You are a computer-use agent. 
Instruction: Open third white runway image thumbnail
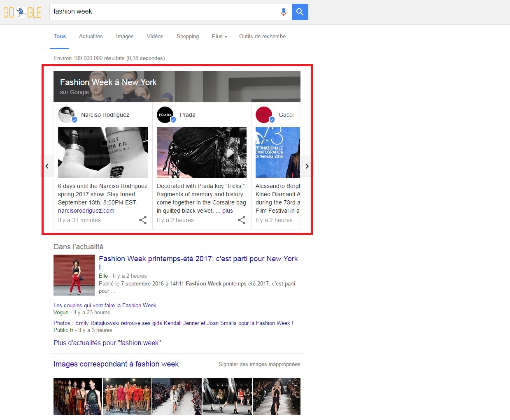pyautogui.click(x=177, y=397)
